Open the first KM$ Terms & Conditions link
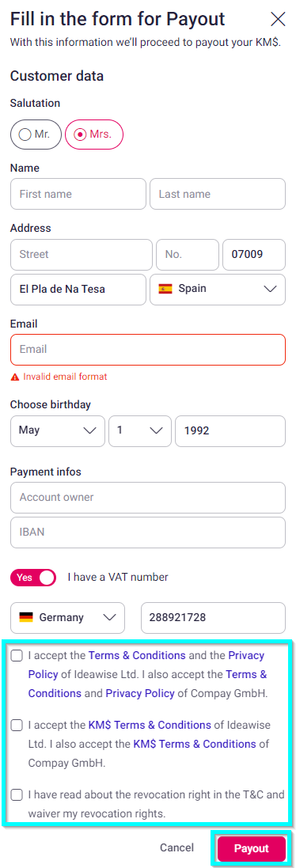This screenshot has width=296, height=868. (x=150, y=725)
